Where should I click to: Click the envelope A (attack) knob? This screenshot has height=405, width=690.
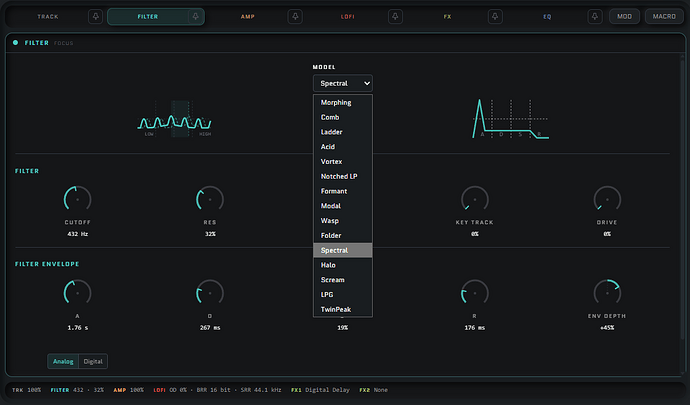pyautogui.click(x=77, y=293)
